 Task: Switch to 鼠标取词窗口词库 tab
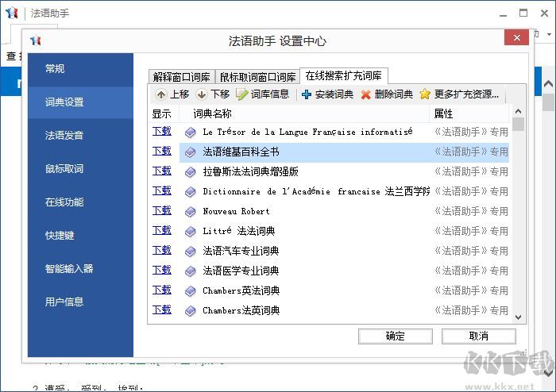258,76
